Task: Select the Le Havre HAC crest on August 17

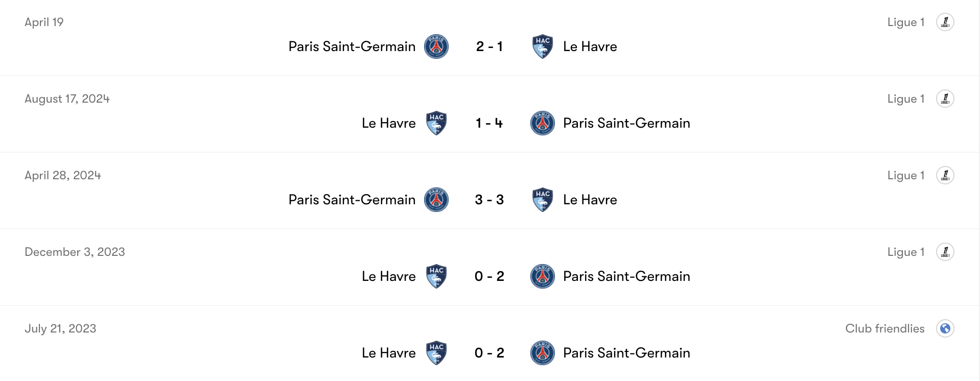Action: coord(437,123)
